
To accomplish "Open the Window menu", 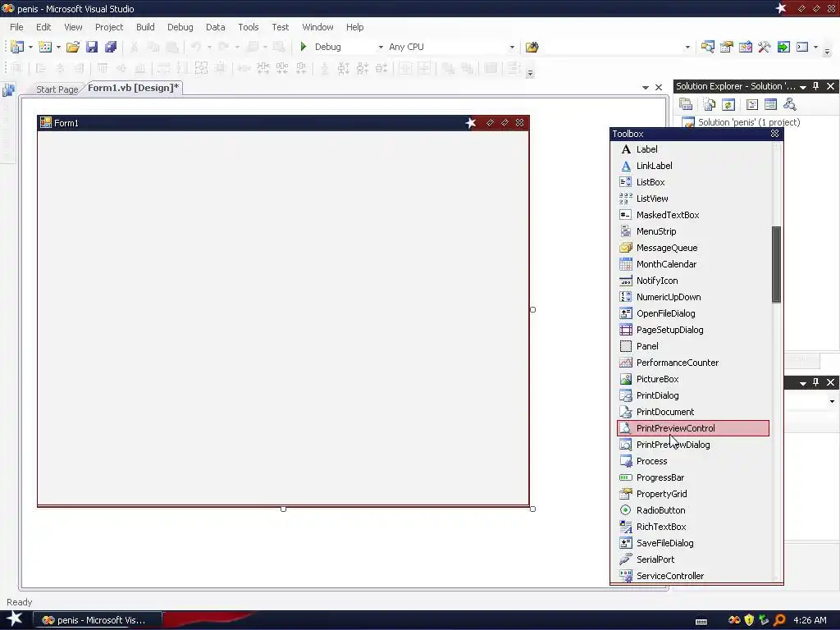I will pyautogui.click(x=317, y=27).
